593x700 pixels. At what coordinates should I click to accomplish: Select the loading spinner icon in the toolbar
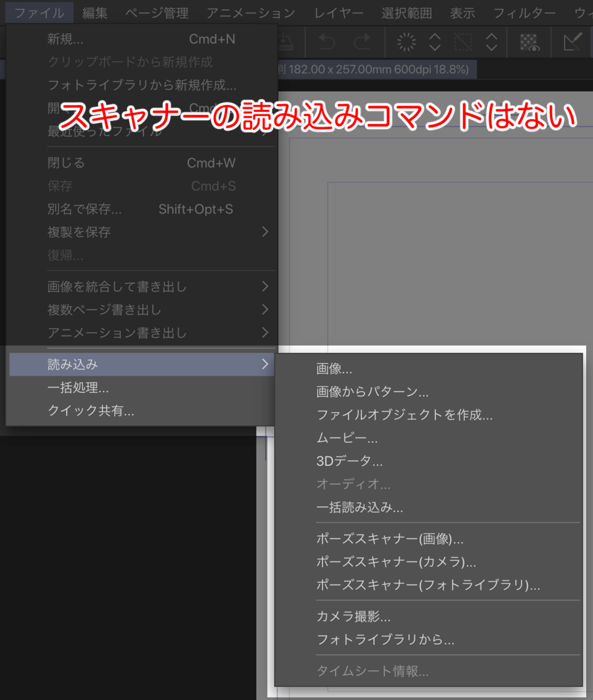point(406,42)
